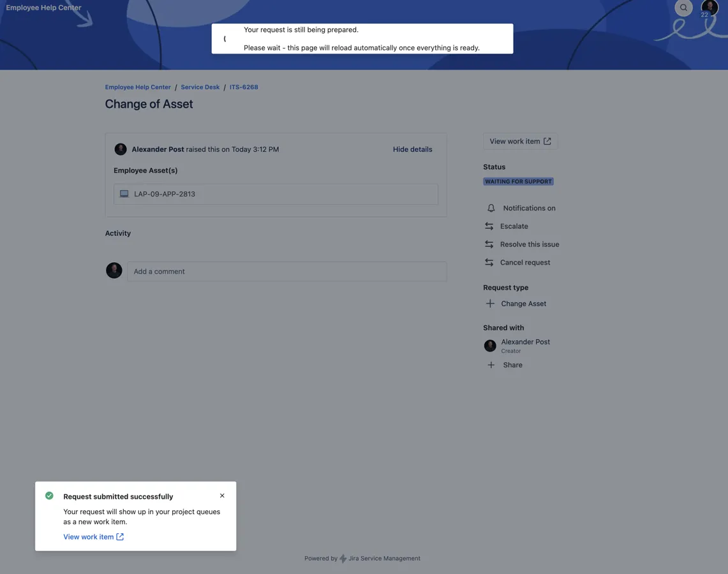Click Alexander Post avatar in Shared with
The width and height of the screenshot is (728, 574).
pos(490,346)
